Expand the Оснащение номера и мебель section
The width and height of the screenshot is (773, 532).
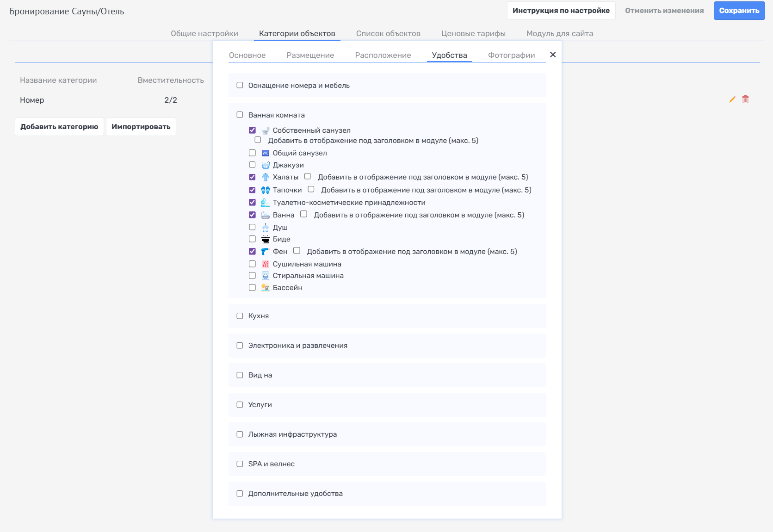click(240, 85)
